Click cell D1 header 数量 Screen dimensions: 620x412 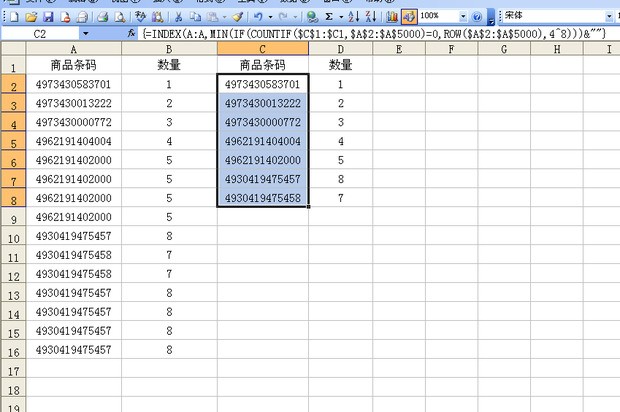pyautogui.click(x=340, y=65)
